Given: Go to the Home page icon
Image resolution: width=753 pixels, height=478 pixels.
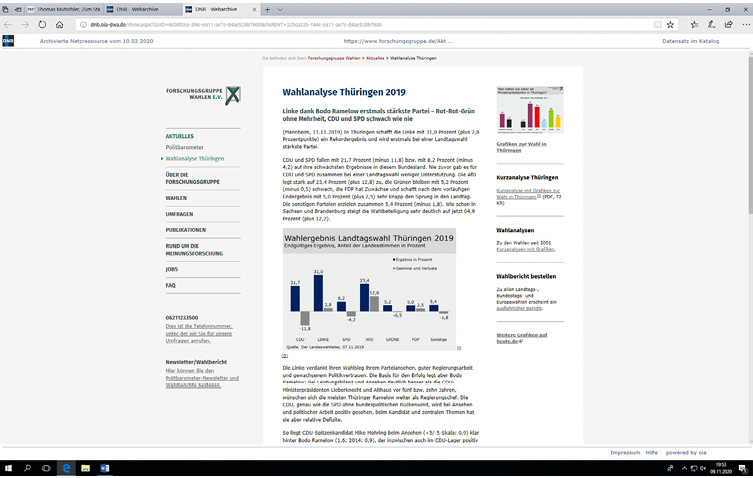Looking at the screenshot, I should (x=60, y=25).
